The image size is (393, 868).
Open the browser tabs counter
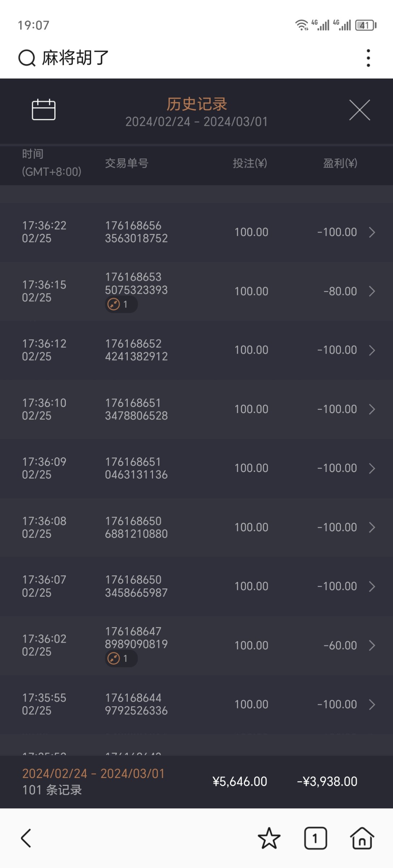click(x=315, y=838)
